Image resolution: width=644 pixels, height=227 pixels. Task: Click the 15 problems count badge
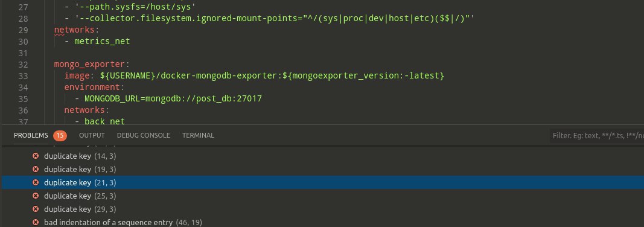click(x=60, y=135)
